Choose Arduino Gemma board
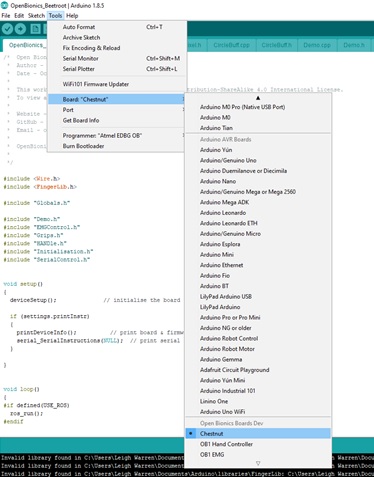This screenshot has height=477, width=374. [258, 360]
